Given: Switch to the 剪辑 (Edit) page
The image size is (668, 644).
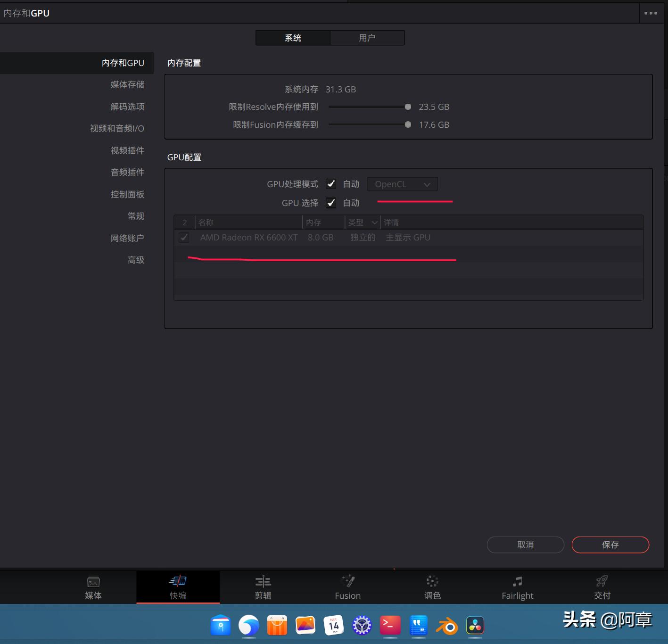Looking at the screenshot, I should coord(263,587).
